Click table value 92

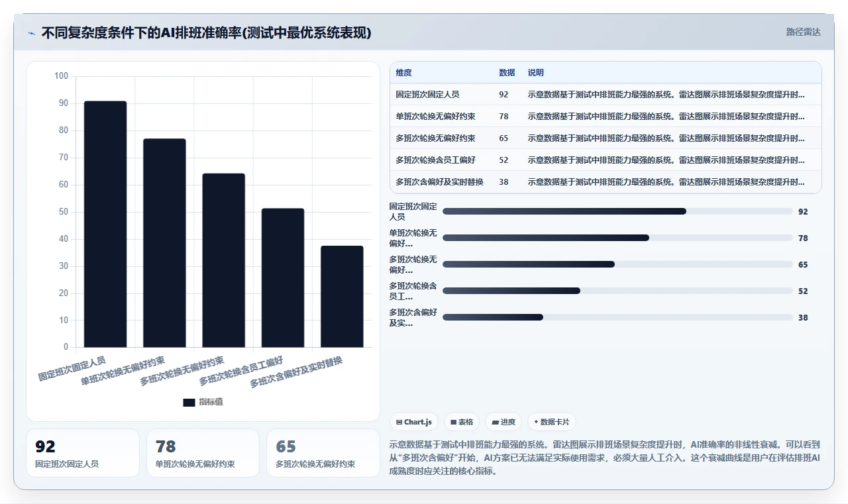503,95
